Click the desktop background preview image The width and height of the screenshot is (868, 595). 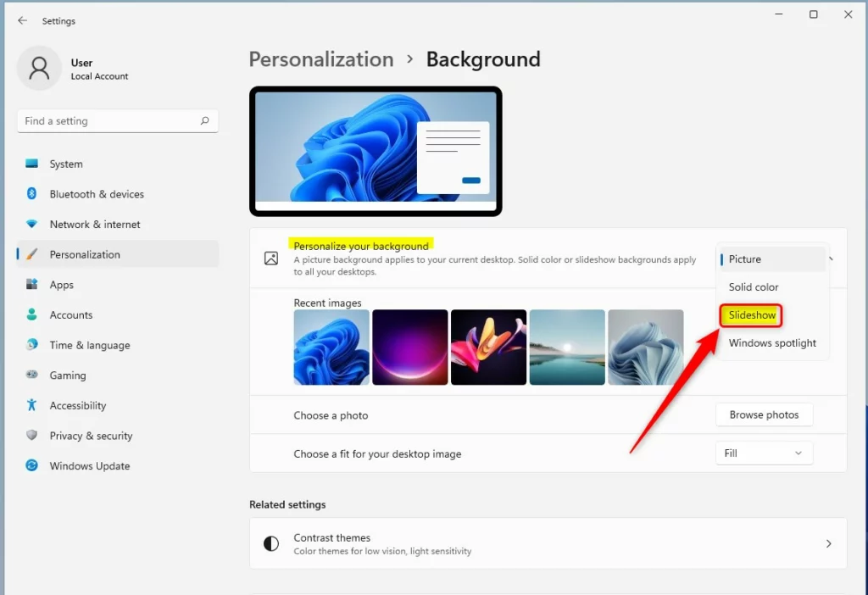[376, 151]
